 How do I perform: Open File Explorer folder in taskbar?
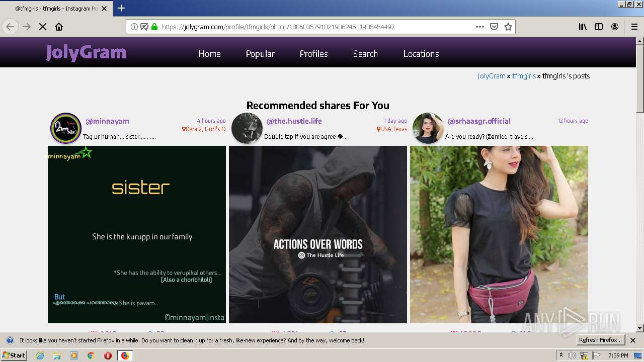click(x=57, y=355)
